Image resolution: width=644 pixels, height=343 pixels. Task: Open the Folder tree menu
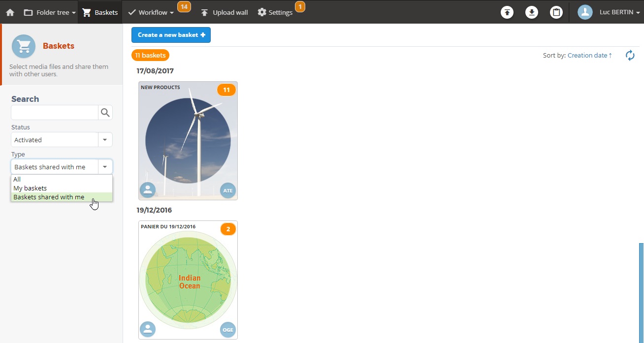tap(49, 12)
